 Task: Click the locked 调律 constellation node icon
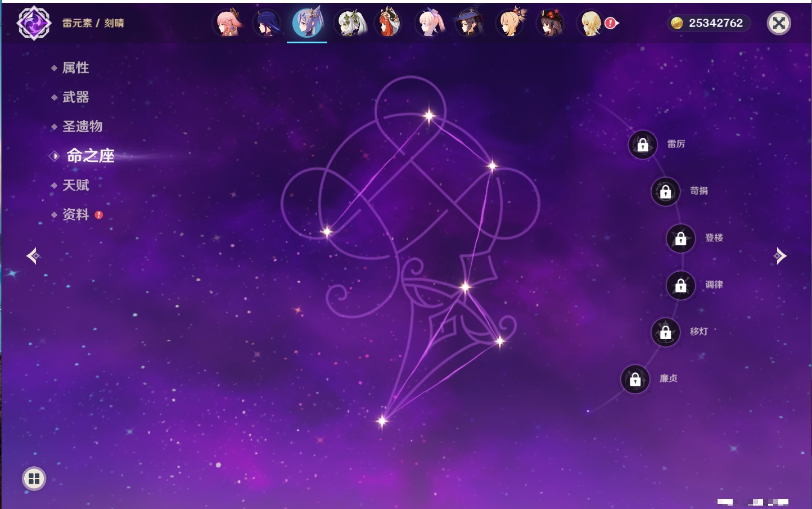[x=681, y=285]
